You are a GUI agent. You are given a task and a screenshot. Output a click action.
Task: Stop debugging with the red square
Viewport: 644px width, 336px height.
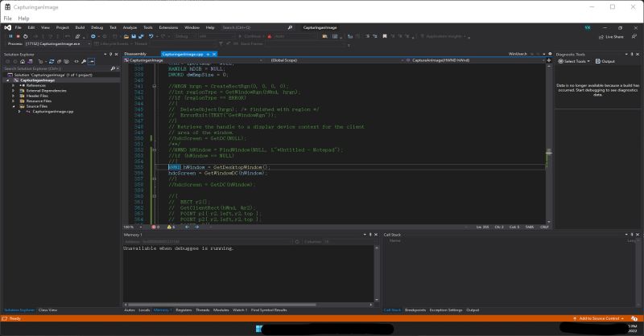(x=18, y=36)
